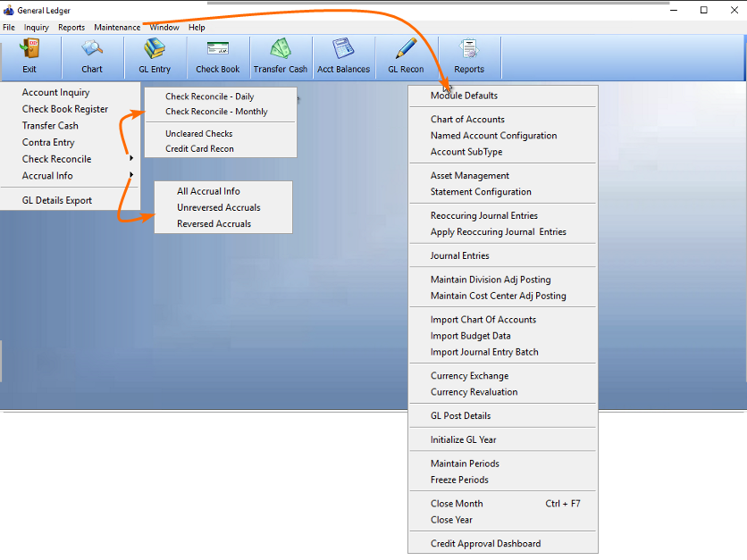This screenshot has width=747, height=560.
Task: Click the Reports document toolbar icon
Action: [x=469, y=50]
